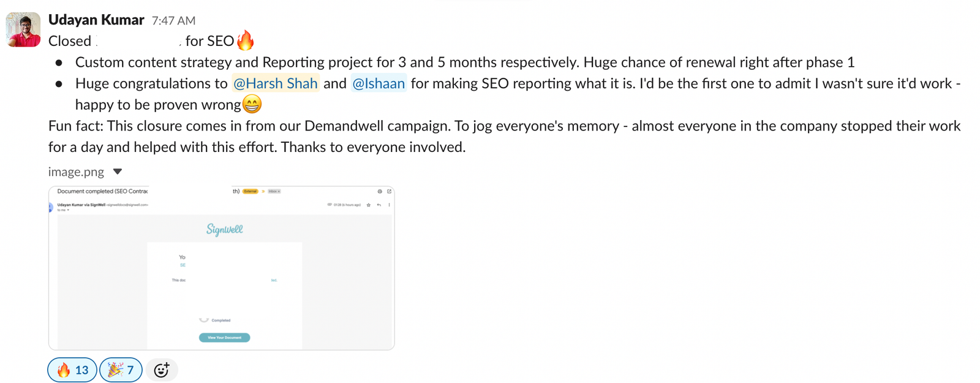Open the image.png dropdown arrow
Viewport: 980px width, 383px height.
[x=116, y=172]
